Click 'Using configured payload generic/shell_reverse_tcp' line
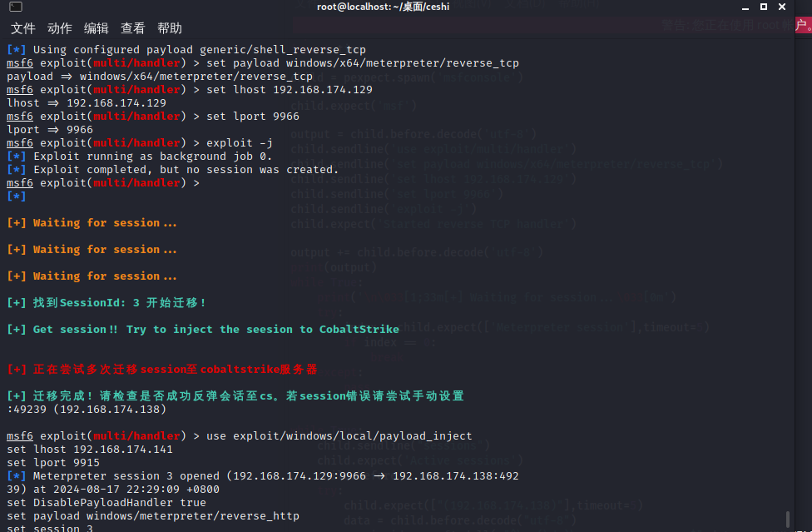812x532 pixels. click(x=186, y=50)
